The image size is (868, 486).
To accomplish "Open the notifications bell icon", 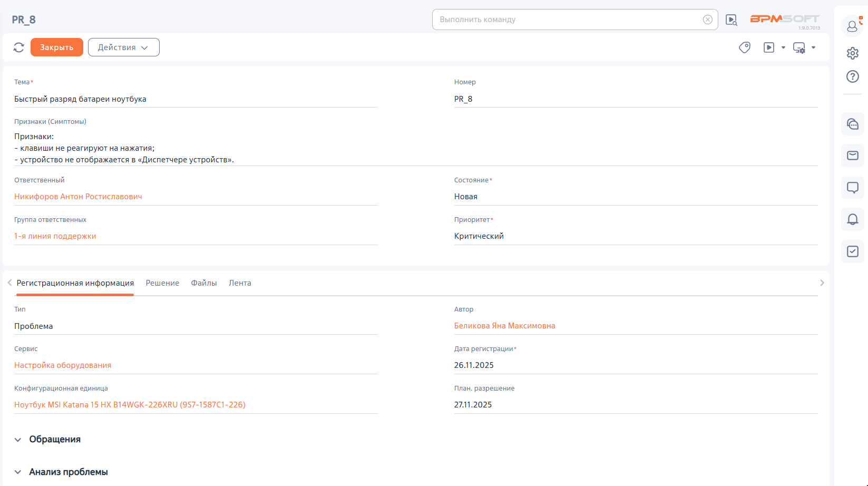I will click(852, 219).
